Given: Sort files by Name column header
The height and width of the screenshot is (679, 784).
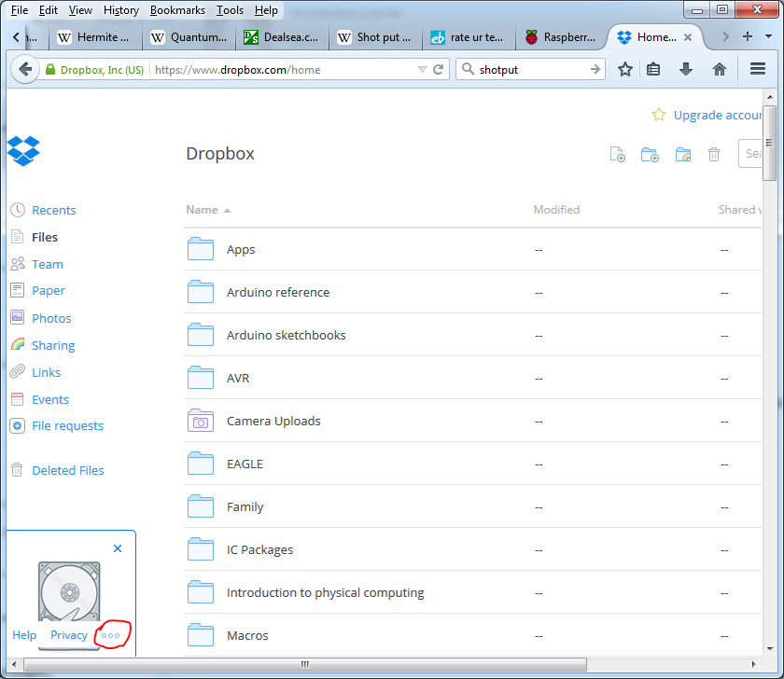Looking at the screenshot, I should pos(203,210).
